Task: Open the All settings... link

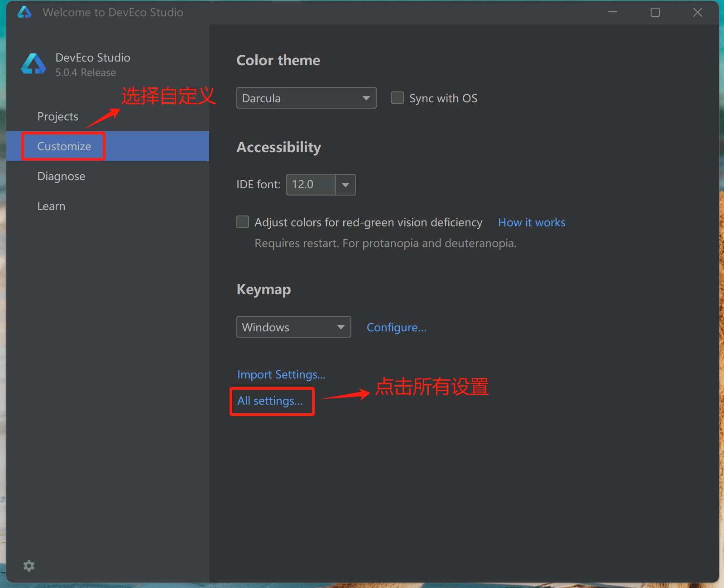Action: [270, 401]
